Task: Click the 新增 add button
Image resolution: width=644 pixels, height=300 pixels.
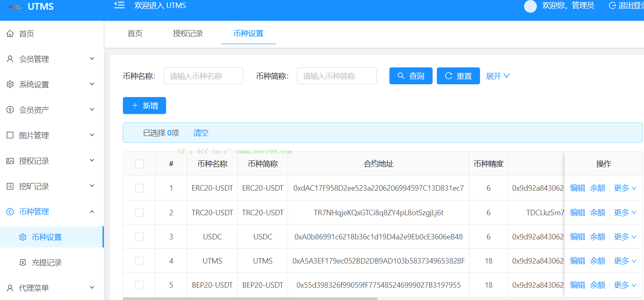Action: (x=144, y=106)
